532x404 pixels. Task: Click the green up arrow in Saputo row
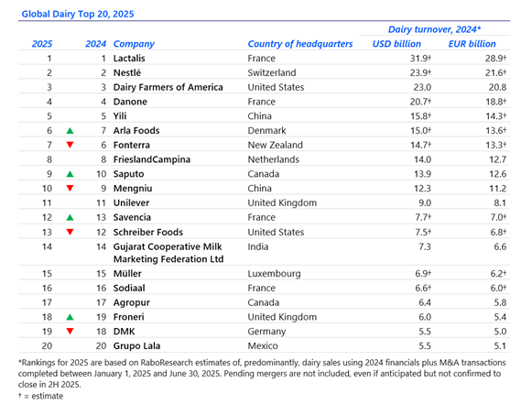coord(70,174)
